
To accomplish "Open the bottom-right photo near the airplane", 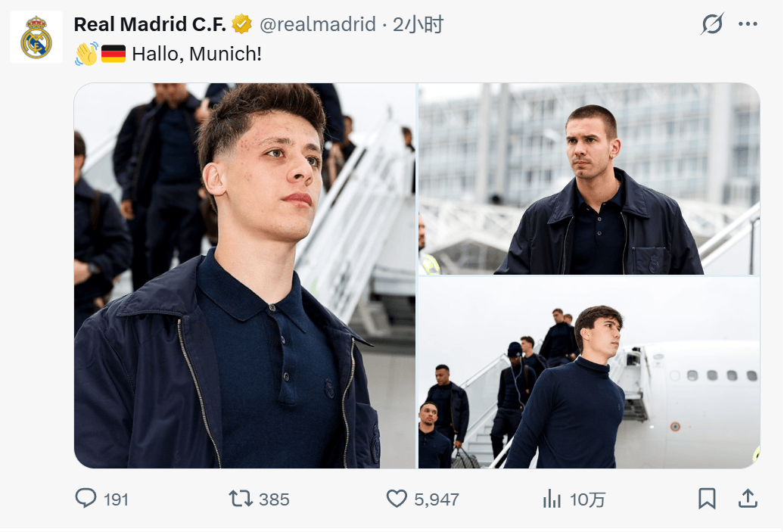I will pyautogui.click(x=589, y=372).
